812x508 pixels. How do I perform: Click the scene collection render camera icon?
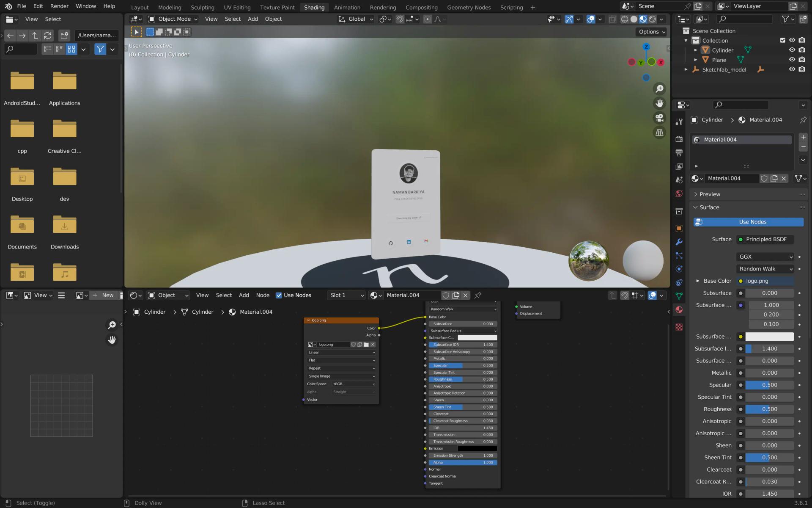click(x=803, y=40)
